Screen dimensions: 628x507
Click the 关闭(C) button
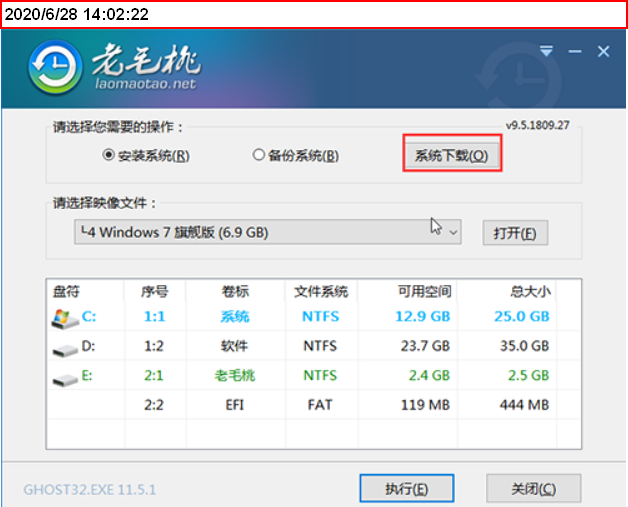(533, 489)
